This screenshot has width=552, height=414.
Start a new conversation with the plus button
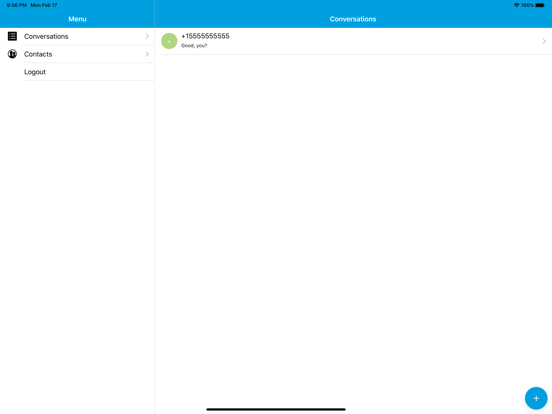(536, 398)
